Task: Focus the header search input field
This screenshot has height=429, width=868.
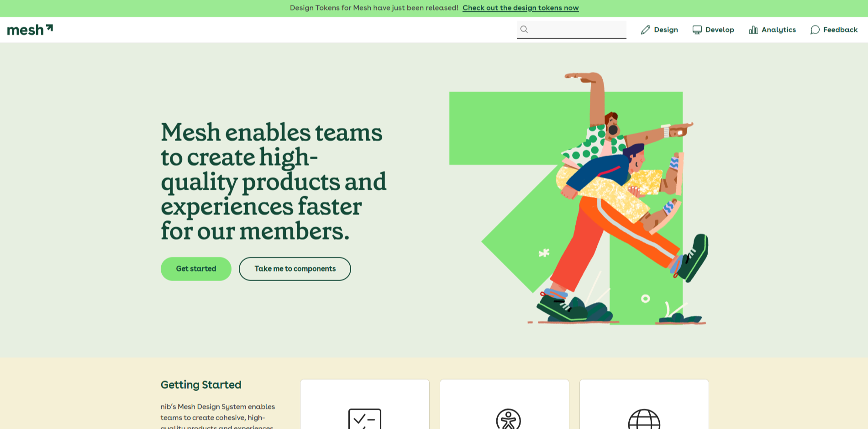Action: pyautogui.click(x=572, y=30)
